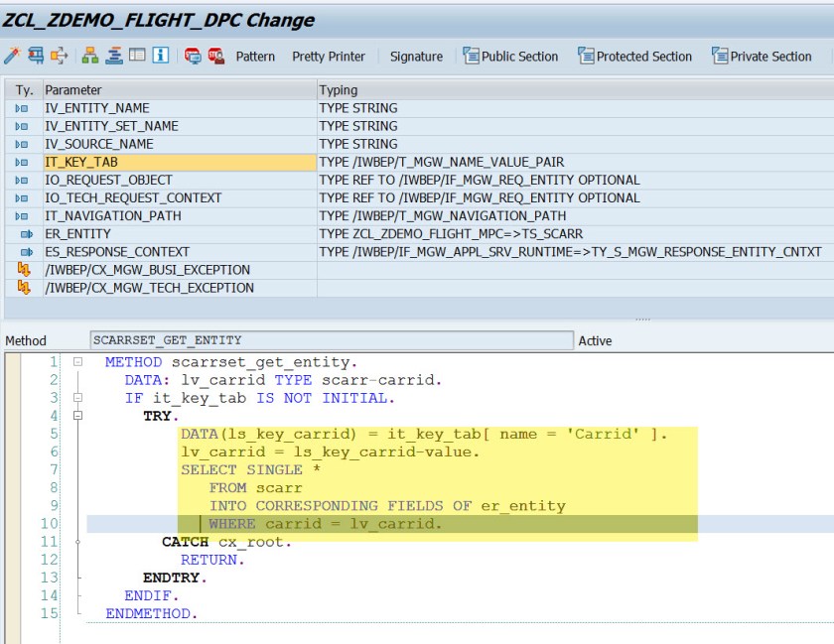Viewport: 834px width, 644px height.
Task: Click the Typing column header
Action: coord(576,90)
